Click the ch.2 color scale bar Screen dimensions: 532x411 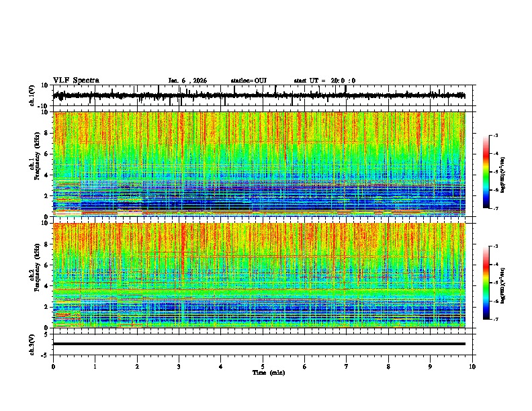tap(486, 283)
